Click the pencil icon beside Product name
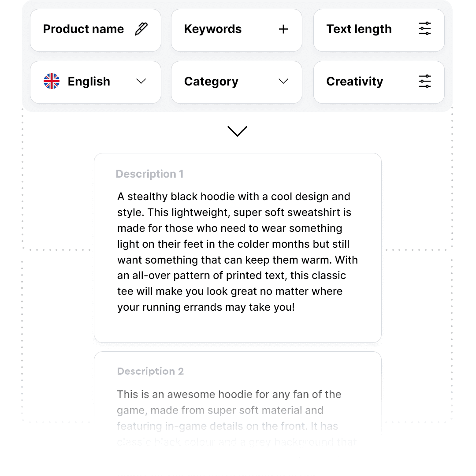The height and width of the screenshot is (476, 476). tap(141, 29)
